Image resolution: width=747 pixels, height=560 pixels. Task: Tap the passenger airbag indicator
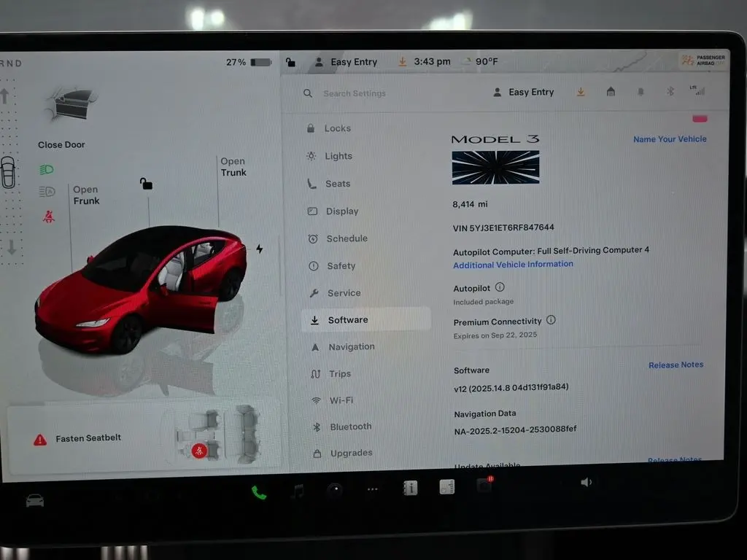click(x=703, y=60)
